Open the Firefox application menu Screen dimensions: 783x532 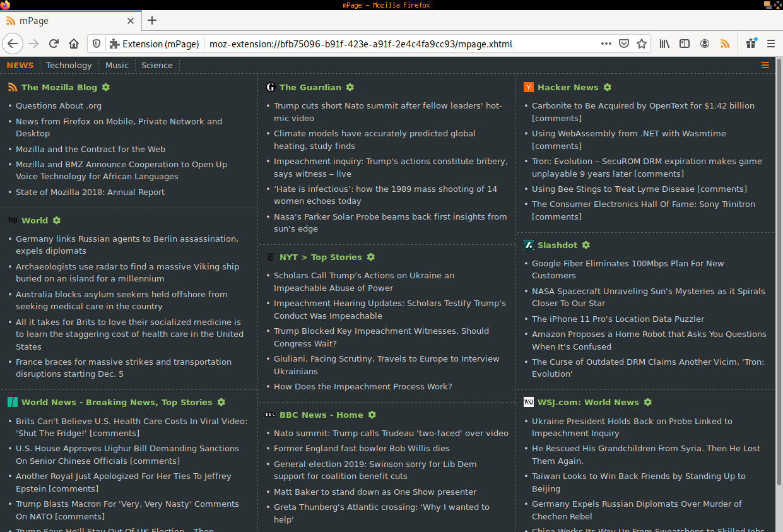(x=770, y=44)
